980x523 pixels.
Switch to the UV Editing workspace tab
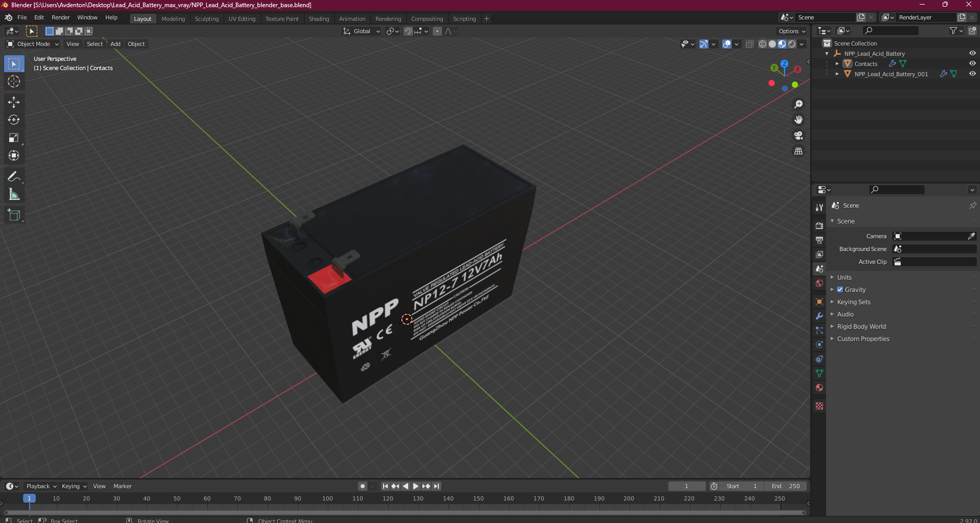(242, 19)
